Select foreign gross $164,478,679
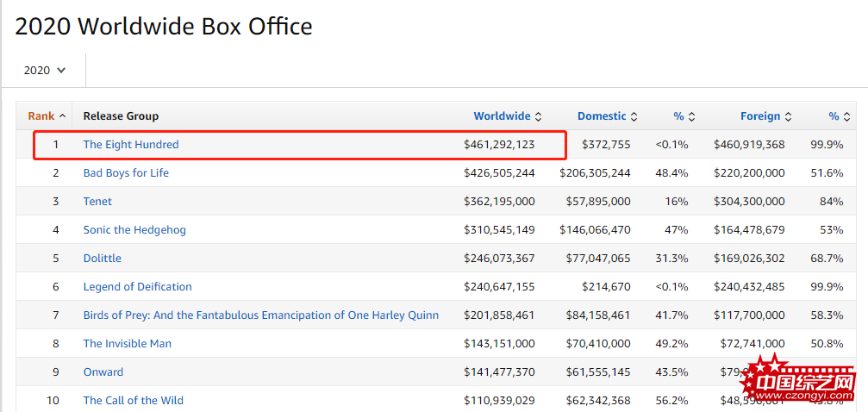 pyautogui.click(x=749, y=230)
